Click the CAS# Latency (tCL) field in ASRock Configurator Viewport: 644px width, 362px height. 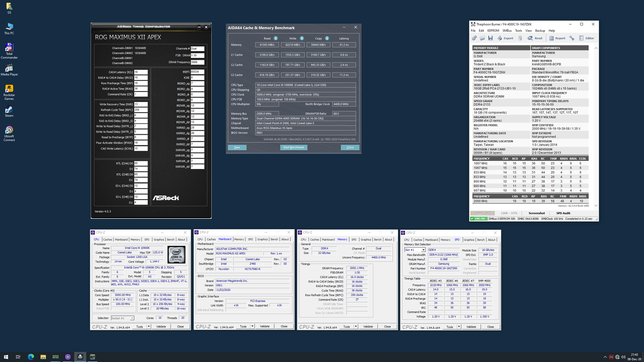point(141,72)
